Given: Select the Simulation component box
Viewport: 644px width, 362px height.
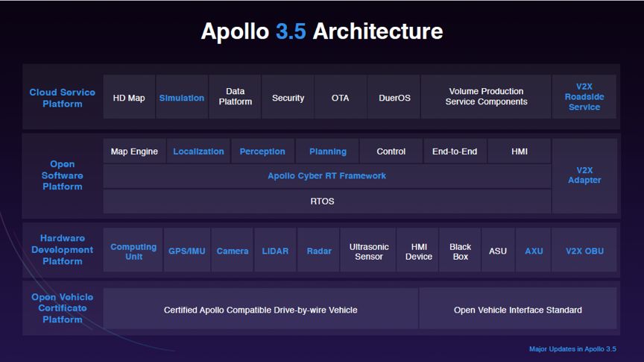Looking at the screenshot, I should (x=182, y=97).
